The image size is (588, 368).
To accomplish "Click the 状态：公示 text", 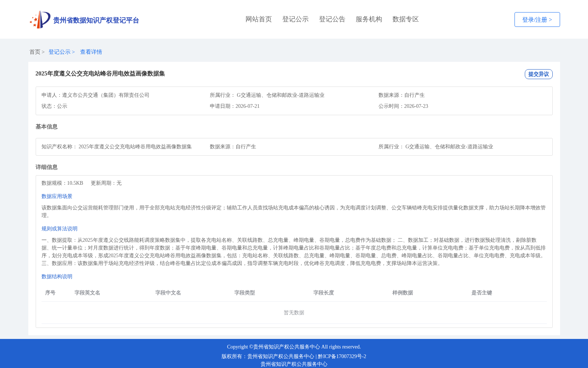I will click(x=54, y=106).
